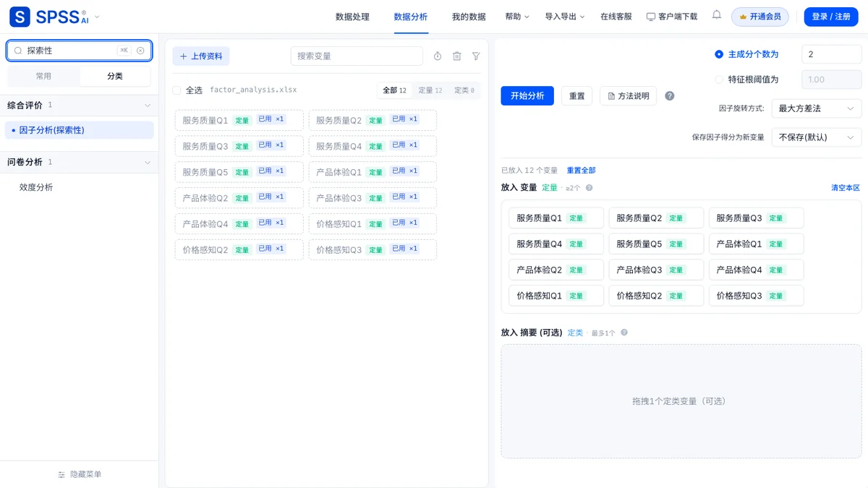Go to the 数据处理 tab

[352, 17]
